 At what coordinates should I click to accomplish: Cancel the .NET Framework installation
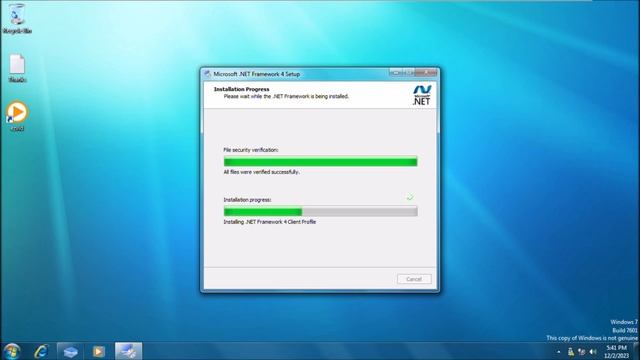tap(414, 279)
